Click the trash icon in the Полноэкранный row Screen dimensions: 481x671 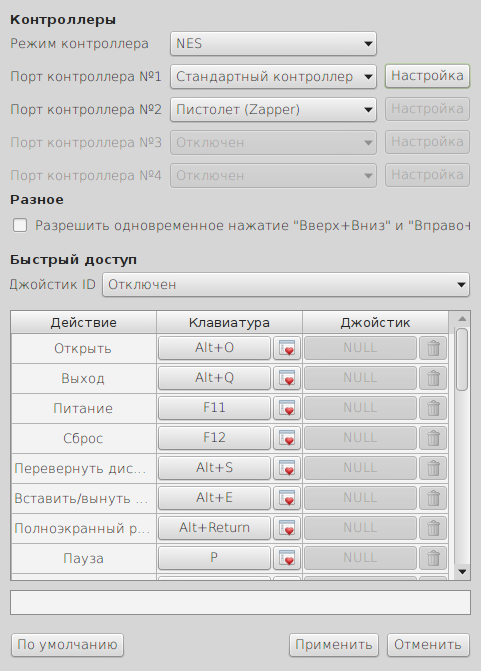tap(433, 528)
